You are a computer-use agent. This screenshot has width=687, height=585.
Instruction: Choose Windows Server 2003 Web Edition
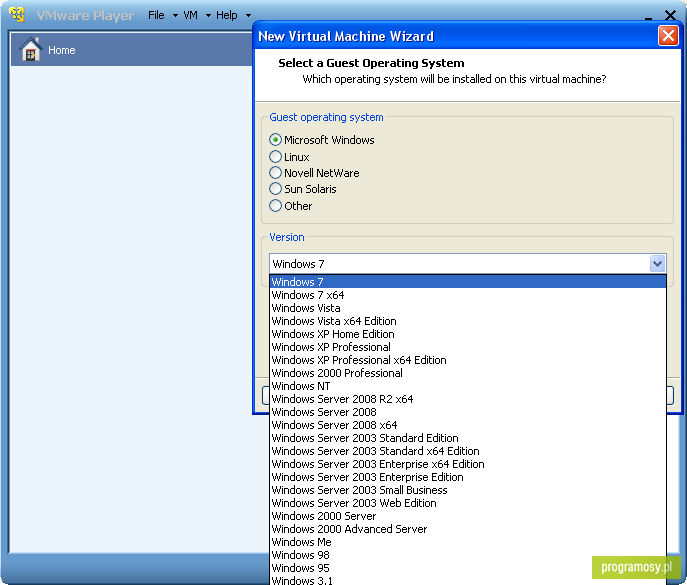tap(468, 503)
